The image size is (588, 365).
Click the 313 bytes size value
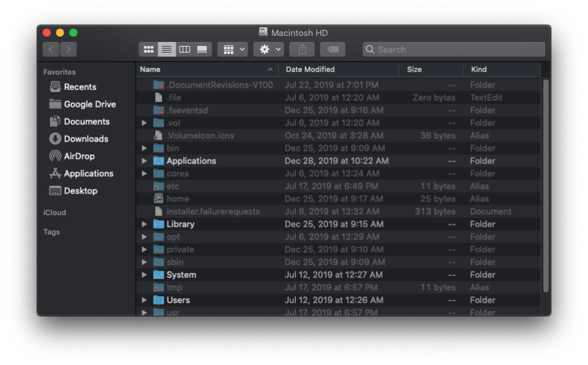tap(435, 212)
